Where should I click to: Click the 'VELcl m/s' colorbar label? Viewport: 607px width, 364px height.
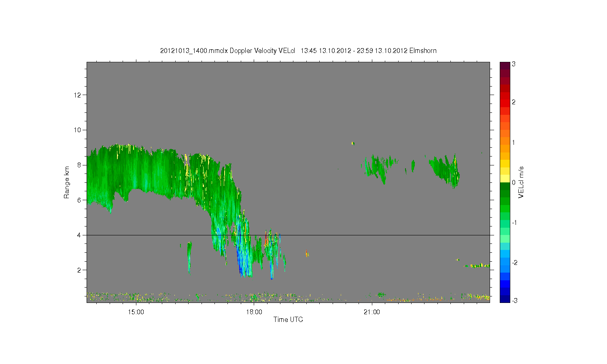pyautogui.click(x=521, y=182)
